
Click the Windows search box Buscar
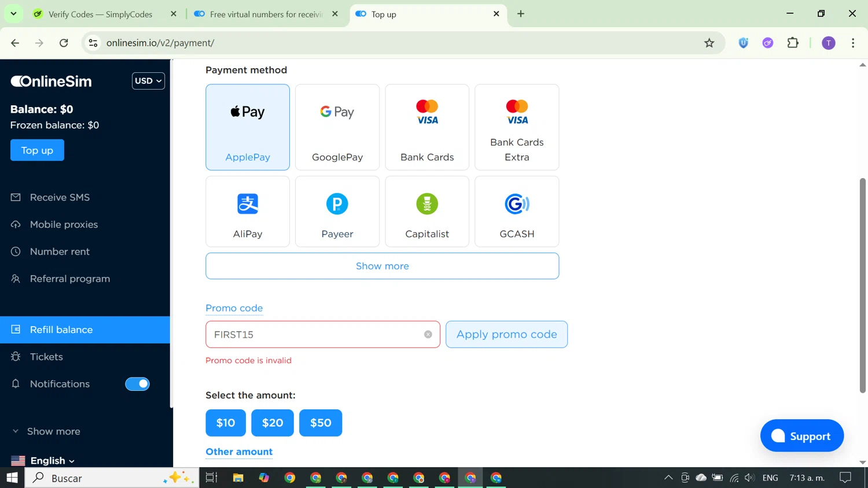tap(112, 478)
